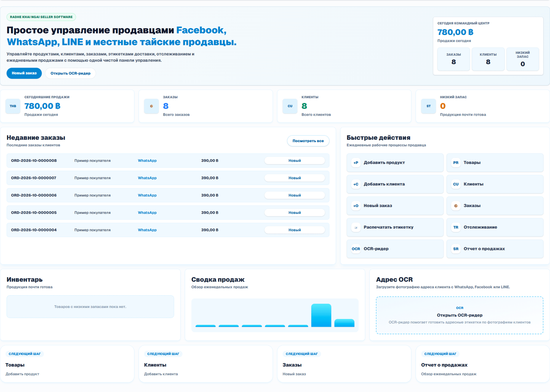Open the Отчет о продажах next step card
This screenshot has width=550, height=392.
pyautogui.click(x=483, y=364)
